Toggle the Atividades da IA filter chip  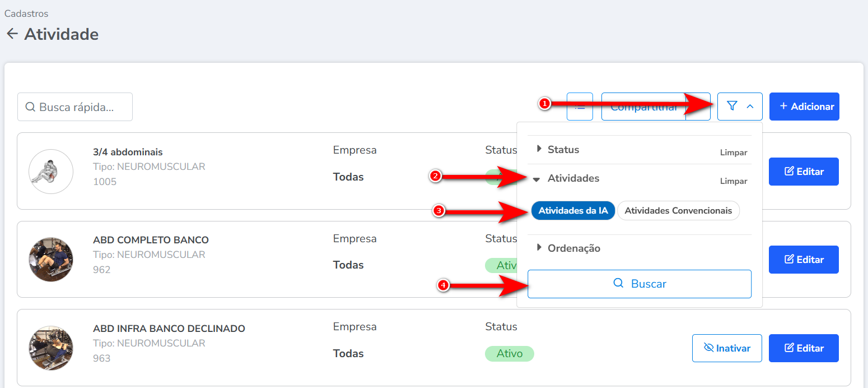point(573,211)
